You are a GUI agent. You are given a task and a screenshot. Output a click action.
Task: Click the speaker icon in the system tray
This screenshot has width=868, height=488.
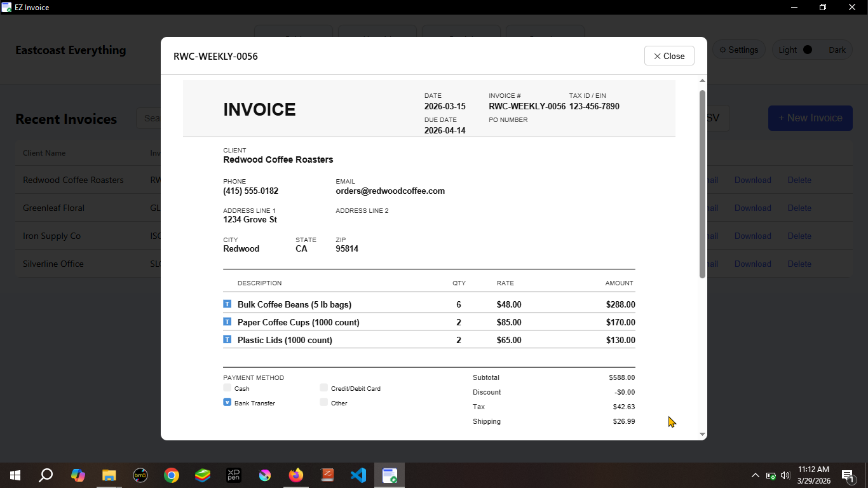785,475
